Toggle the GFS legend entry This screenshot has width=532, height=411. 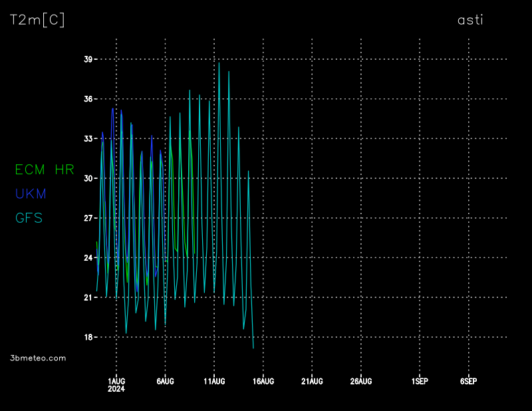click(29, 217)
